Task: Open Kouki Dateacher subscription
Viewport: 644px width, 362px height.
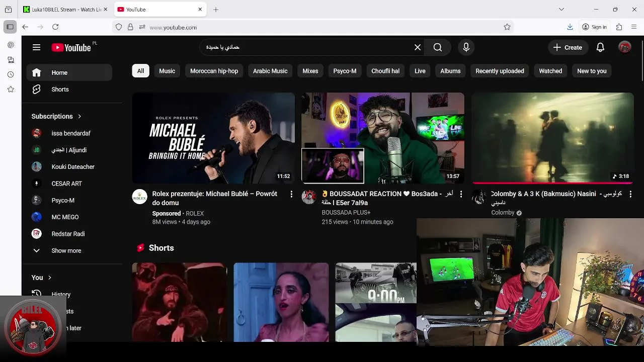Action: pos(69,167)
